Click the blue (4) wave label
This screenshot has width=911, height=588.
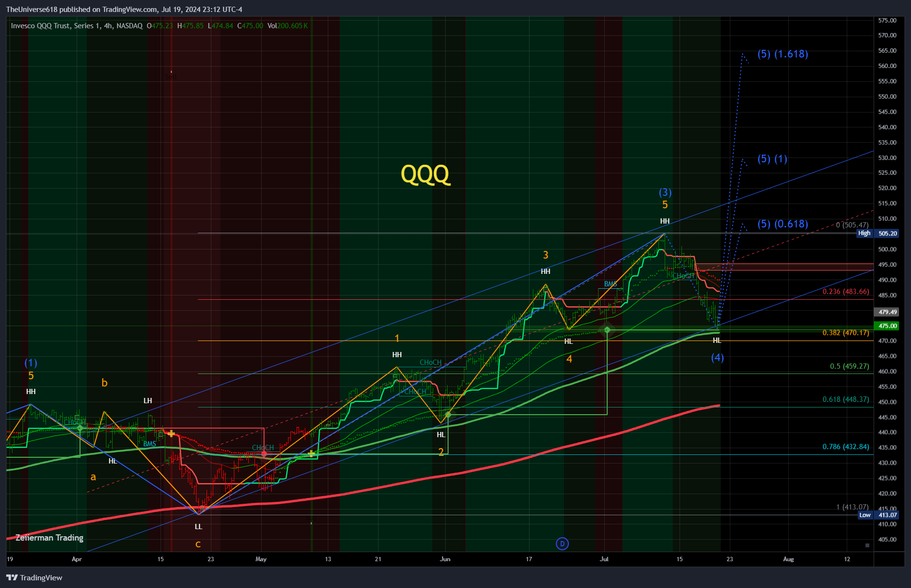pos(717,358)
